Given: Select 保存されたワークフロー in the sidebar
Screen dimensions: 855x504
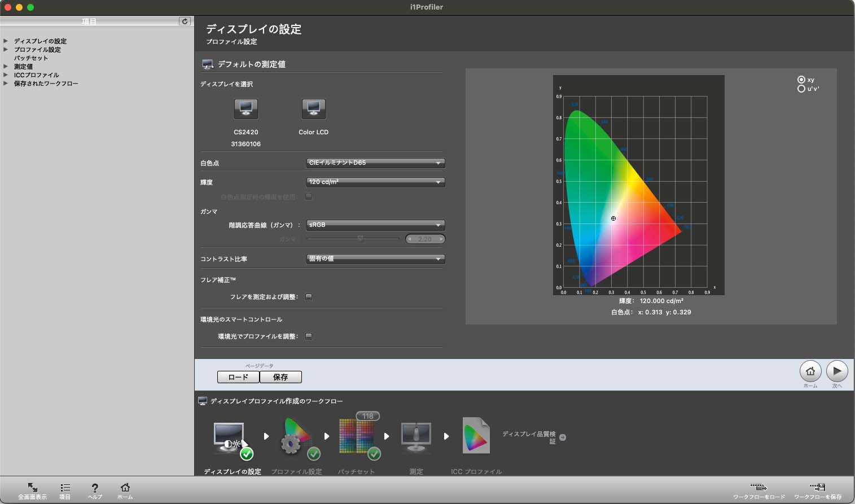Looking at the screenshot, I should (46, 84).
